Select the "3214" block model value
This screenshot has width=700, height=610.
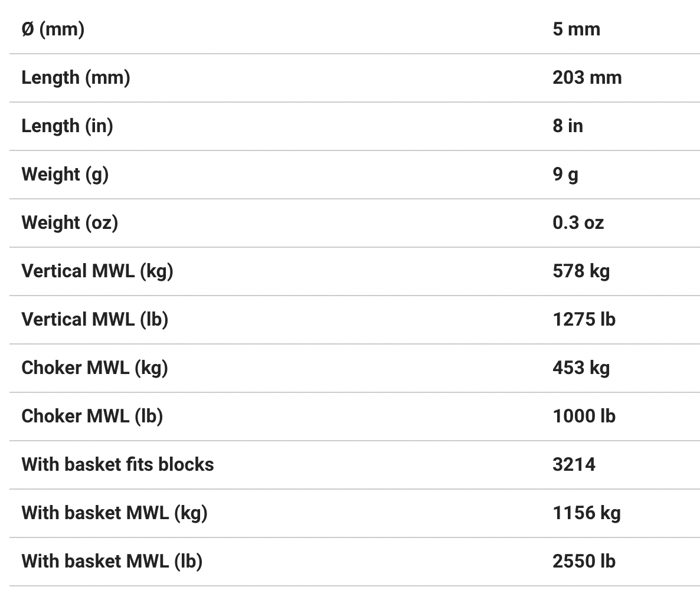[x=574, y=464]
